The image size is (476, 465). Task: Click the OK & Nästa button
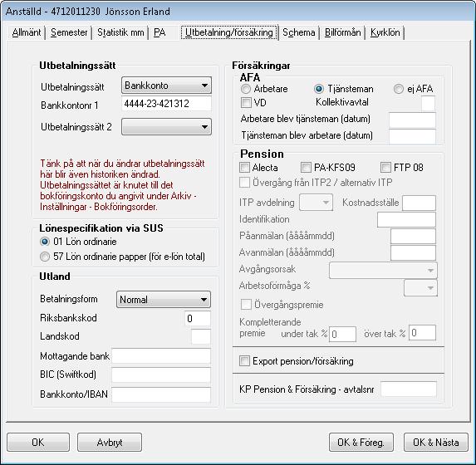[435, 443]
